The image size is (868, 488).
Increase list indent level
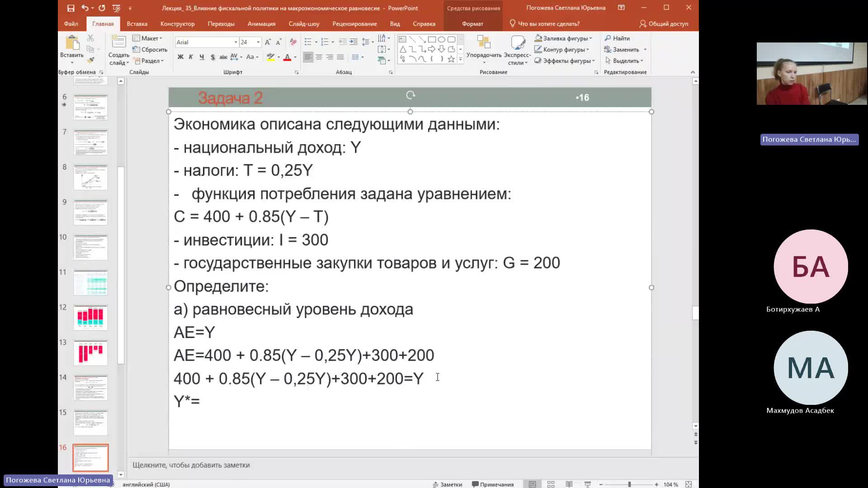click(354, 42)
